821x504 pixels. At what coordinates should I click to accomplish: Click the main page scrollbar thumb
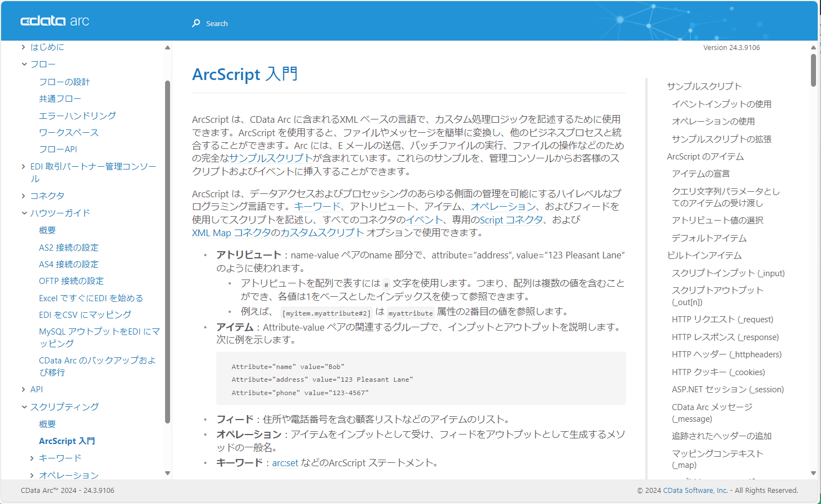(813, 70)
